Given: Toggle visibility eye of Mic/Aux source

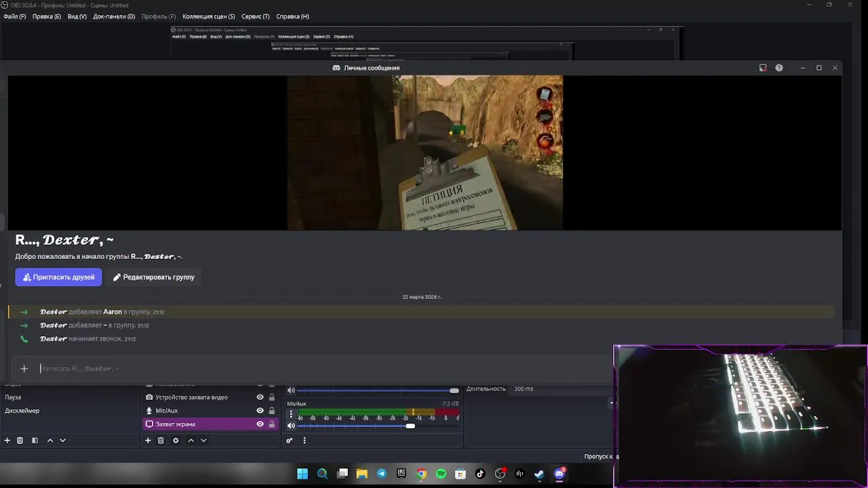Looking at the screenshot, I should (260, 411).
